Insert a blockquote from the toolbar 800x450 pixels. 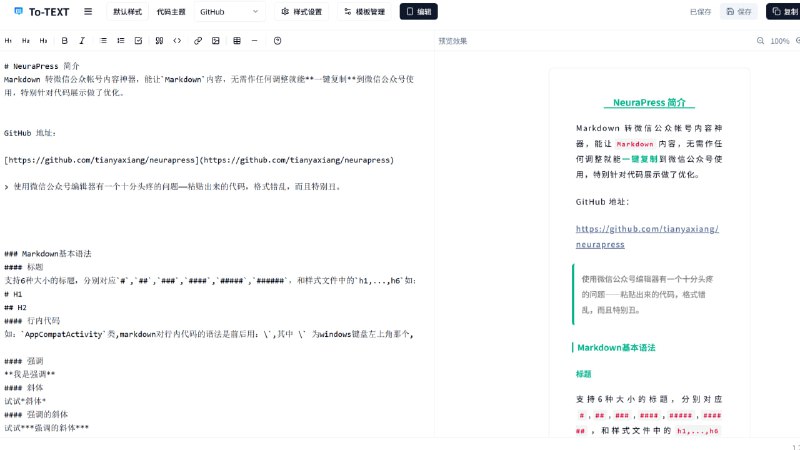pyautogui.click(x=159, y=41)
